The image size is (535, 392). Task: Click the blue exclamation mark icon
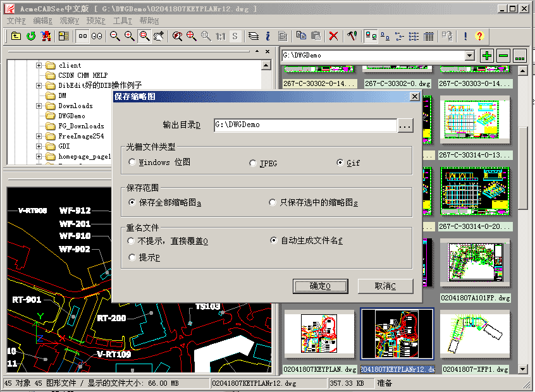pos(465,36)
